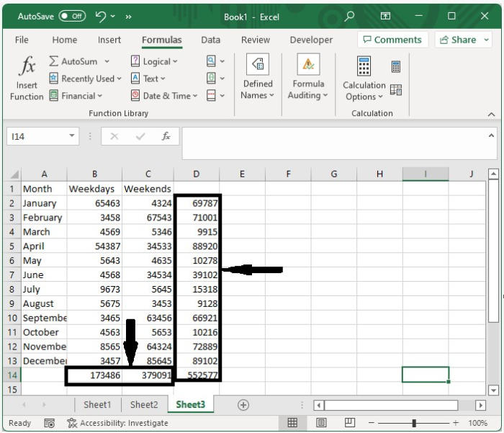Open the Comments pane button
Screen dimensions: 504x433
[392, 40]
